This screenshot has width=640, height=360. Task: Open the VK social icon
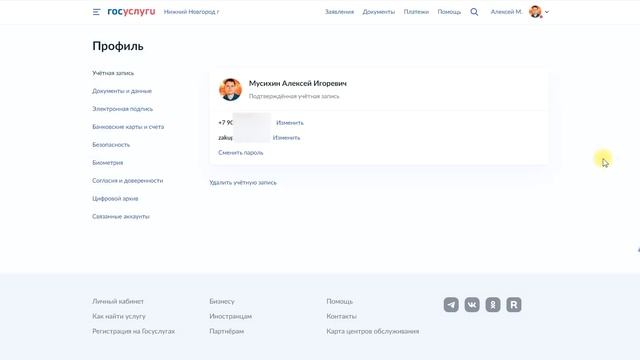(x=472, y=305)
